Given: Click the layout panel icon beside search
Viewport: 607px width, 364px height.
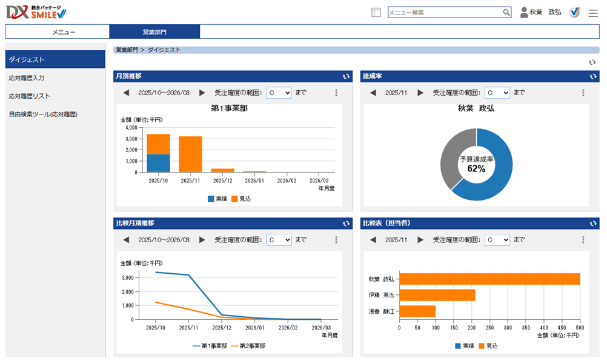Looking at the screenshot, I should pyautogui.click(x=376, y=12).
